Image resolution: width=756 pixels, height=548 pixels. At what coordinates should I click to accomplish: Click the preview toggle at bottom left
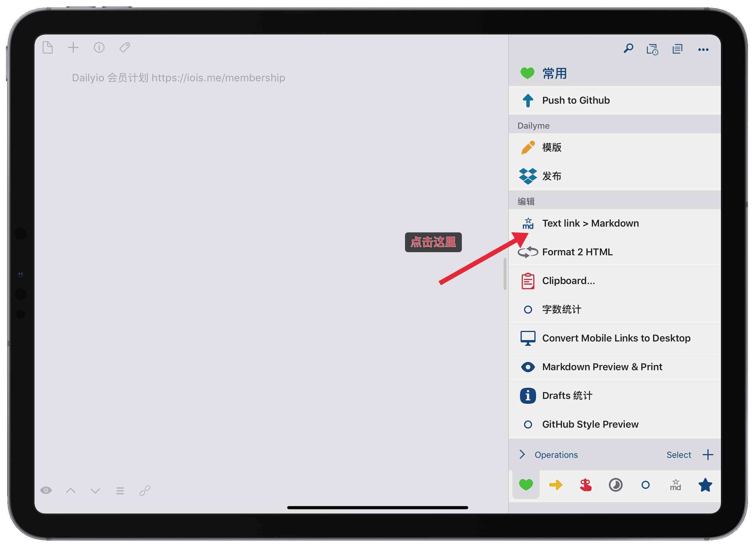tap(46, 490)
